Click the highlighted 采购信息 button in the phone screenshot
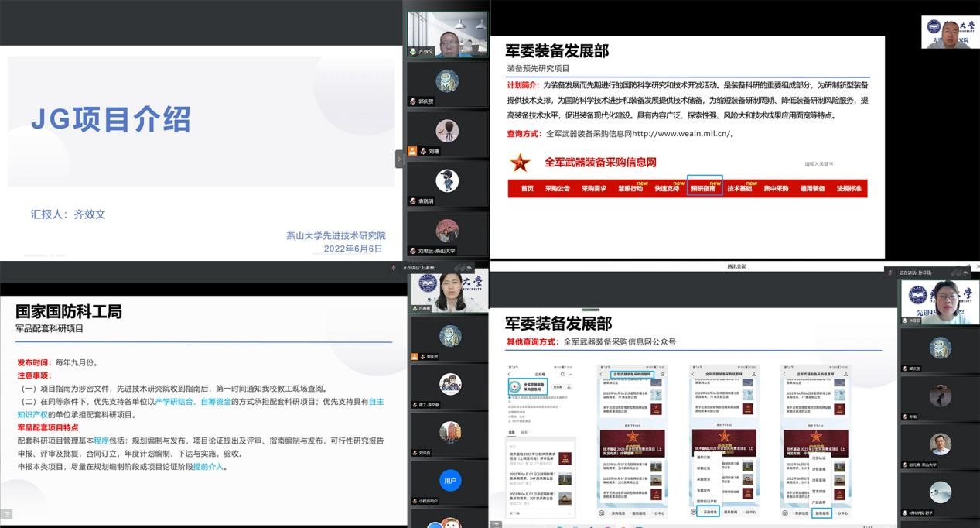The width and height of the screenshot is (980, 528). click(x=706, y=512)
